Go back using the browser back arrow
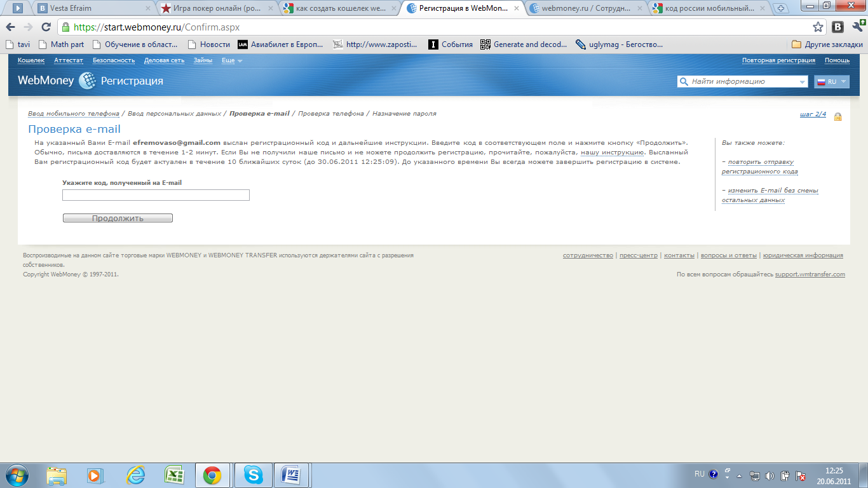868x488 pixels. click(11, 27)
